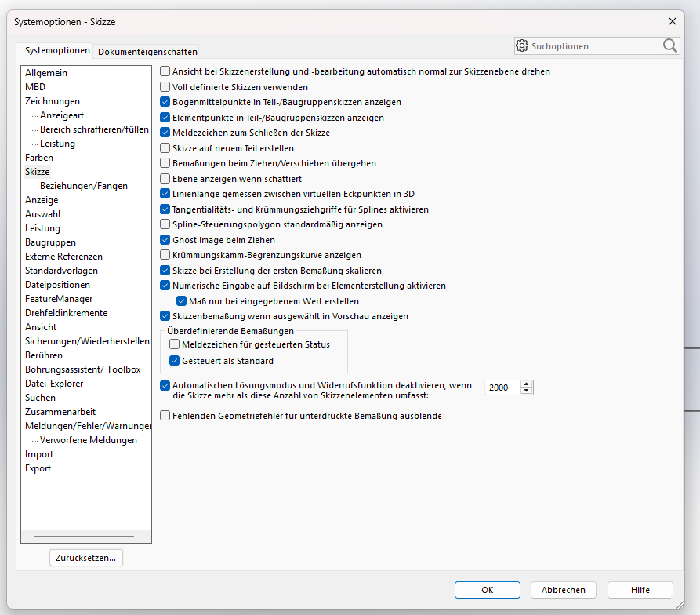Select Baugruppen in the list
This screenshot has height=615, width=700.
point(50,242)
